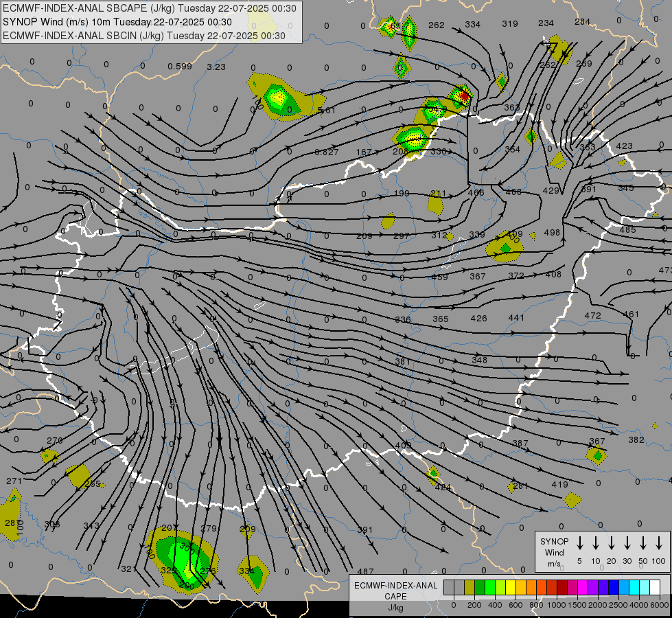Select the SBCIN title line
The height and width of the screenshot is (618, 672).
pyautogui.click(x=144, y=36)
